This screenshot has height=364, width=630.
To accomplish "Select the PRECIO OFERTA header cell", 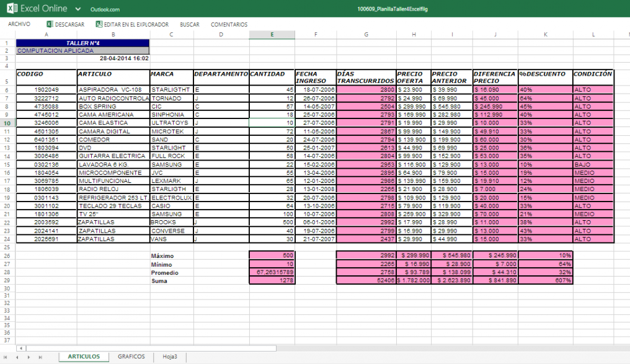I will pos(414,78).
